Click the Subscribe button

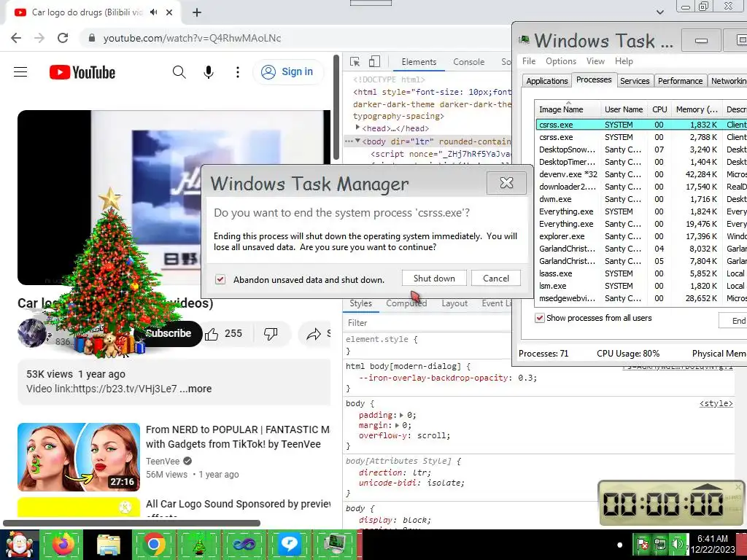169,333
